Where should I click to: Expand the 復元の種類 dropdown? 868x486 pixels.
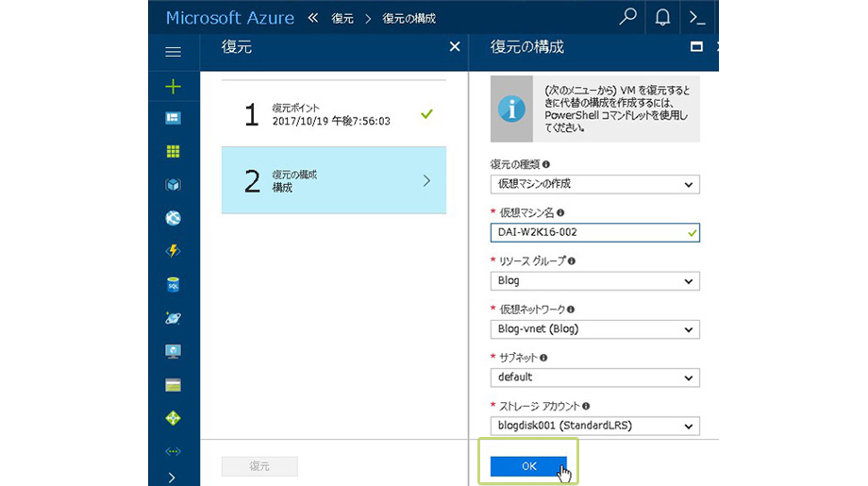[x=594, y=184]
